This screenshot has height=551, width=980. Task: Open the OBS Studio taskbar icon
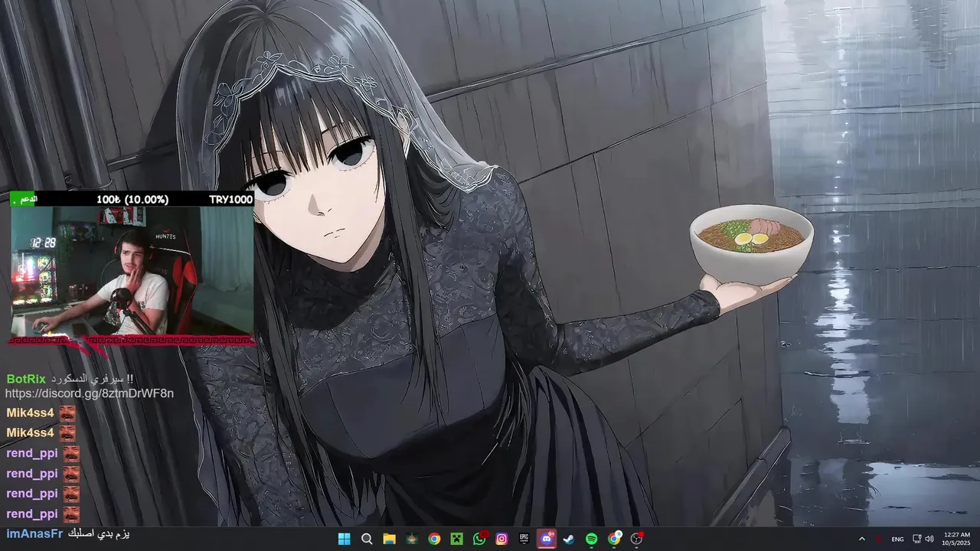[x=636, y=539]
